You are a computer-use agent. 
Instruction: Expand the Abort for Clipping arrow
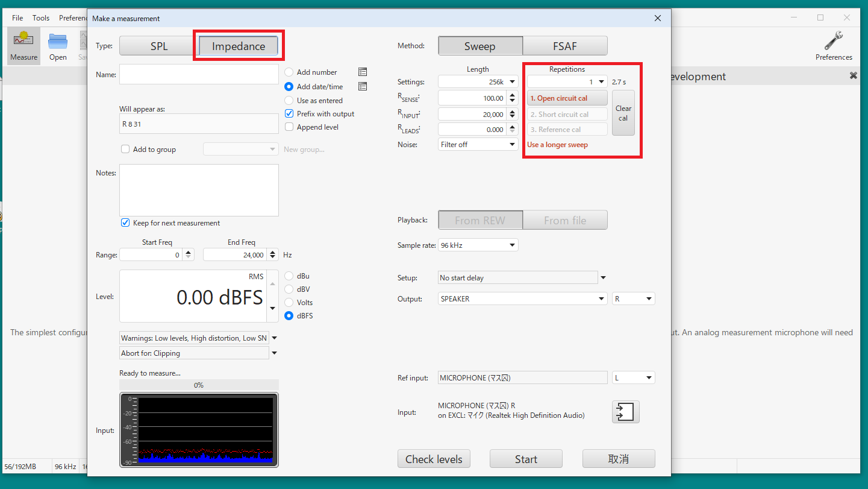pyautogui.click(x=275, y=353)
